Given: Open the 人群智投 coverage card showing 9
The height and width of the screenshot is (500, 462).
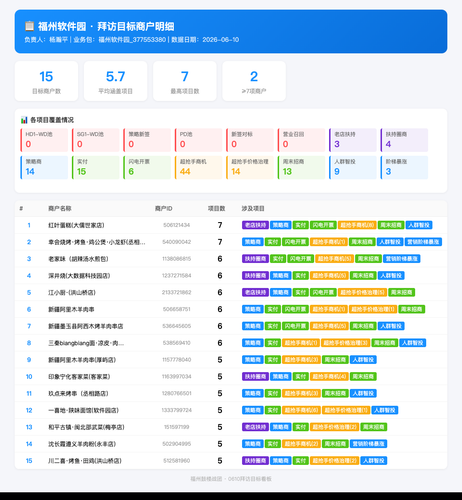Looking at the screenshot, I should [x=353, y=168].
